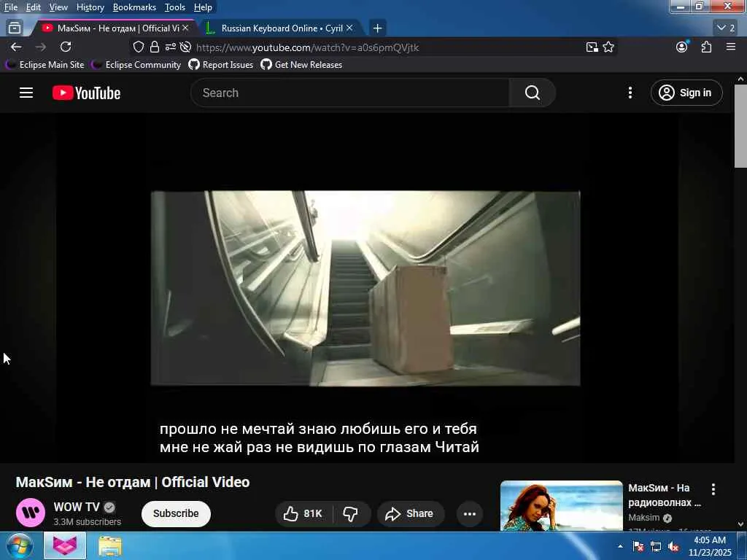Screen dimensions: 747x560
Task: Open the Bookmarks menu
Action: (134, 7)
